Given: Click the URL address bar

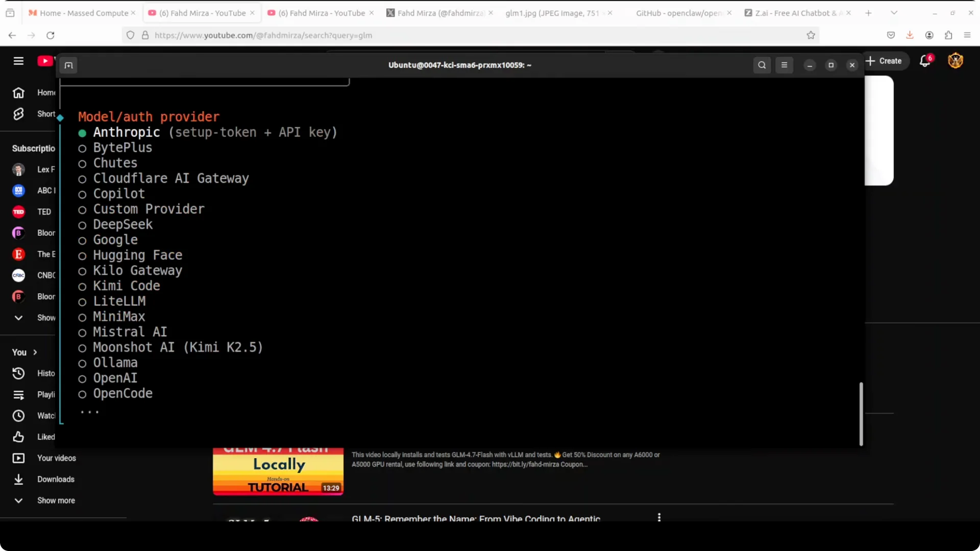Looking at the screenshot, I should point(470,35).
